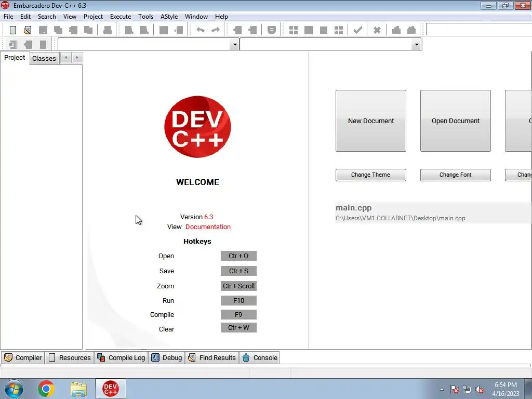Open the Tools menu
532x399 pixels.
146,17
